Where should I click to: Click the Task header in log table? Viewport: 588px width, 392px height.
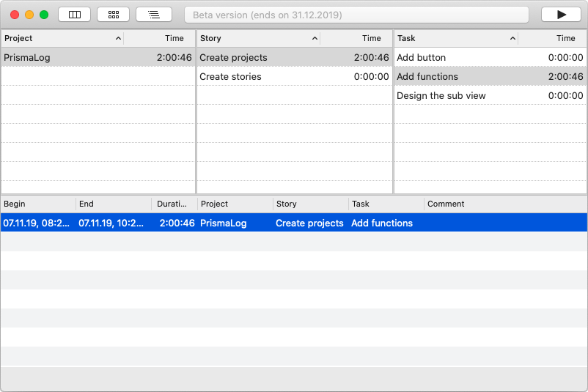[x=386, y=204]
